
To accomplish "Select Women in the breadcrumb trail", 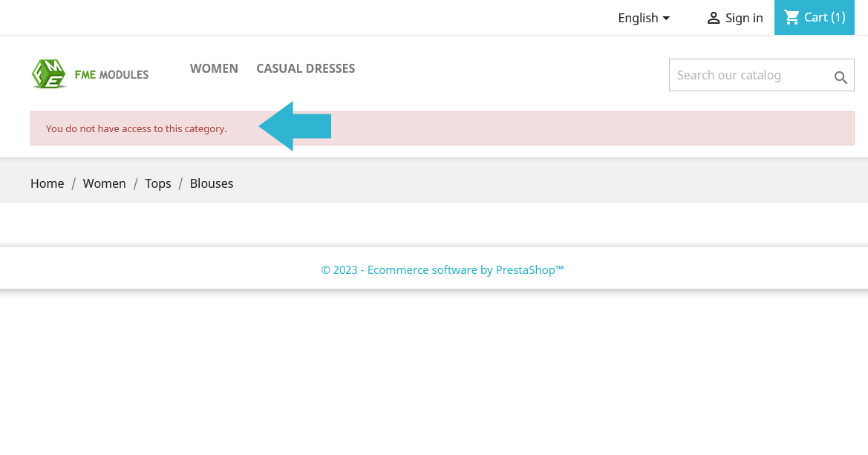I will [x=104, y=183].
